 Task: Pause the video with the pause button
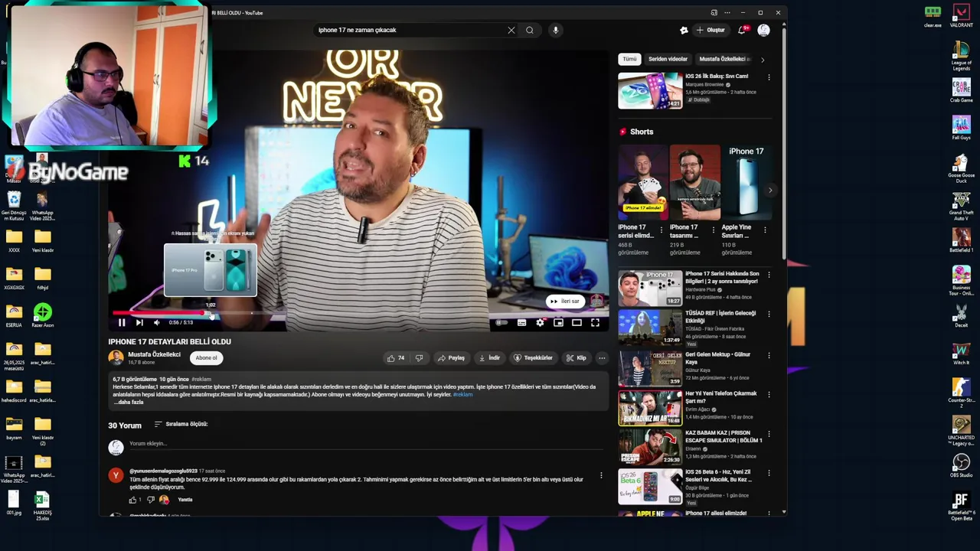point(121,323)
